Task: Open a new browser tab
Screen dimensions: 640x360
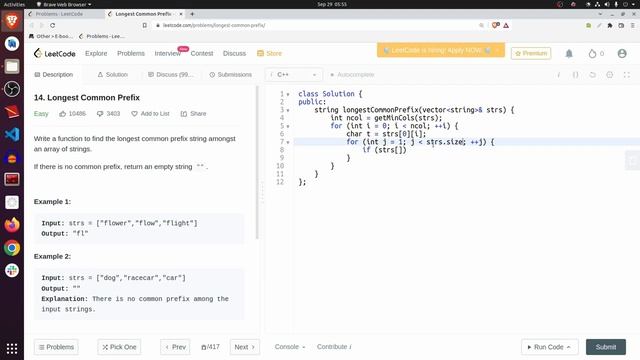Action: click(x=192, y=14)
